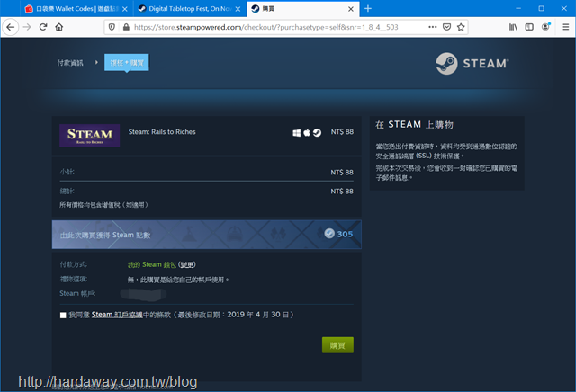The image size is (576, 392).
Task: View site security padlock info
Action: 126,27
